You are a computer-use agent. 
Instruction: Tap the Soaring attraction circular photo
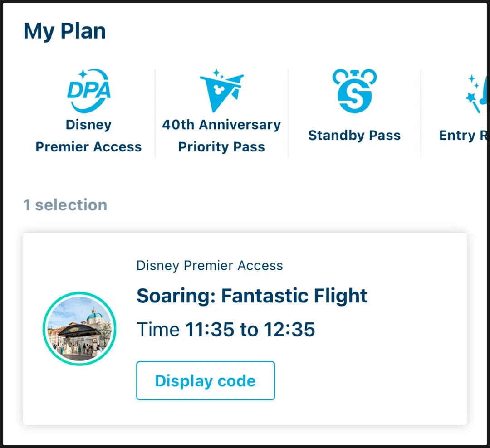(79, 328)
